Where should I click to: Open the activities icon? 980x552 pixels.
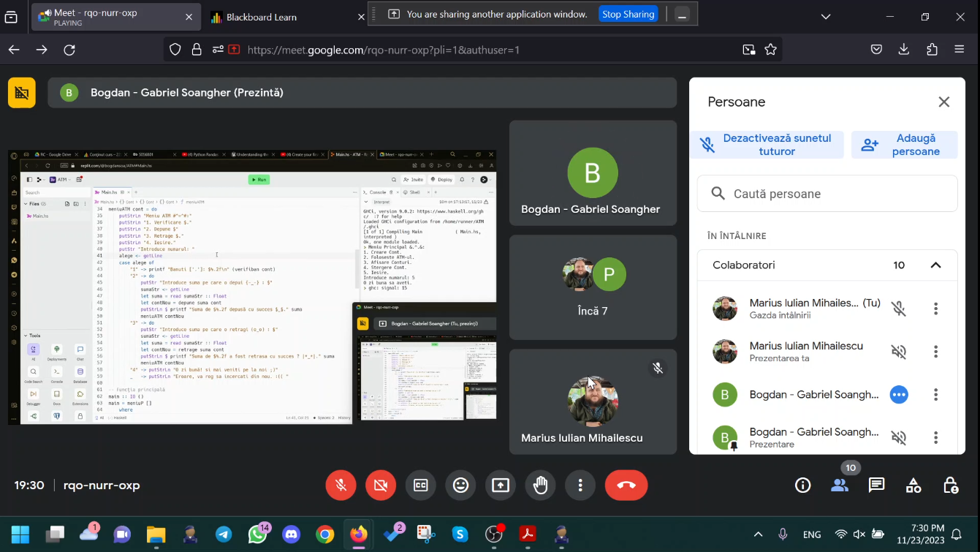point(913,485)
